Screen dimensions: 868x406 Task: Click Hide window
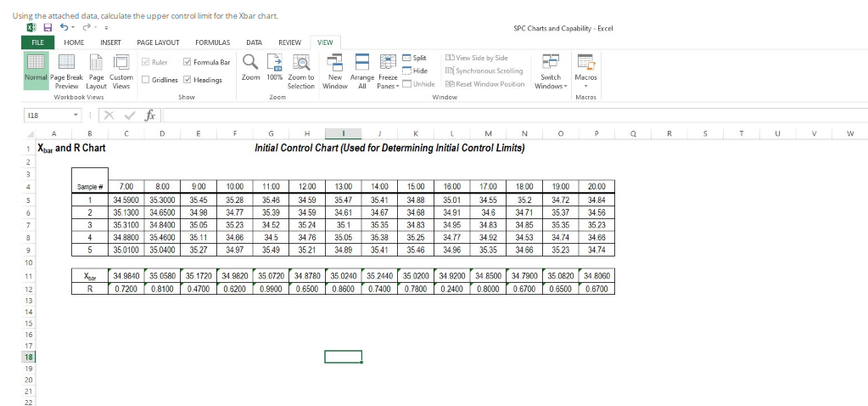(415, 70)
